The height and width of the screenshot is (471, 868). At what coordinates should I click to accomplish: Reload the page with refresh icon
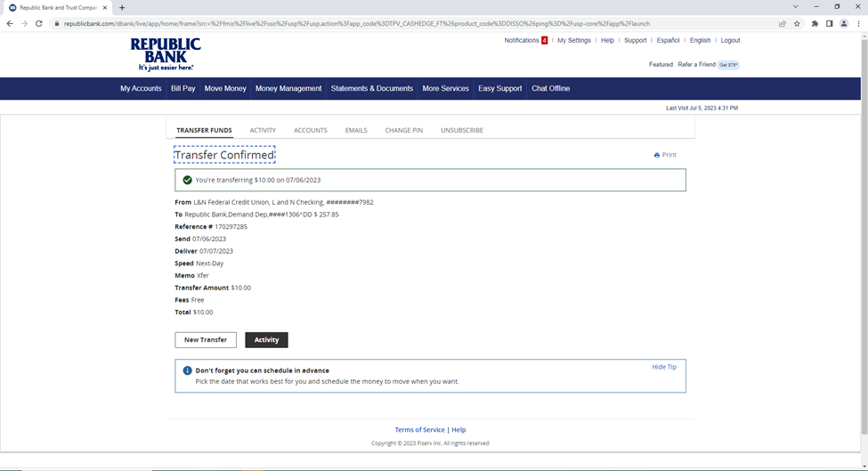39,24
